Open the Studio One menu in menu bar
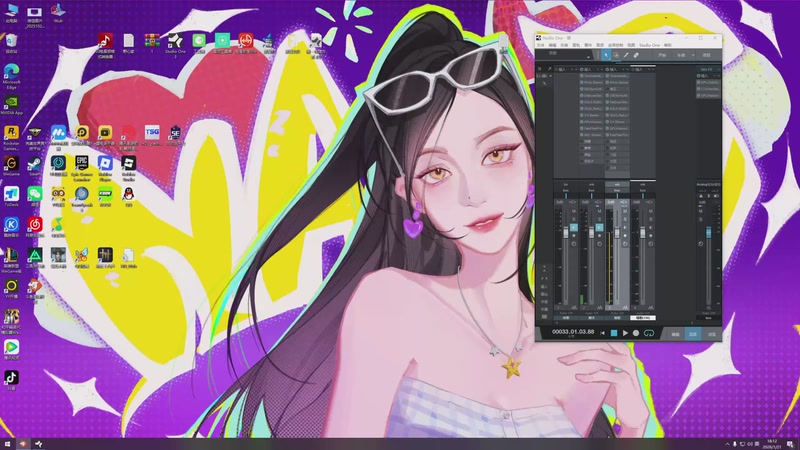Viewport: 800px width, 450px height. tap(649, 45)
